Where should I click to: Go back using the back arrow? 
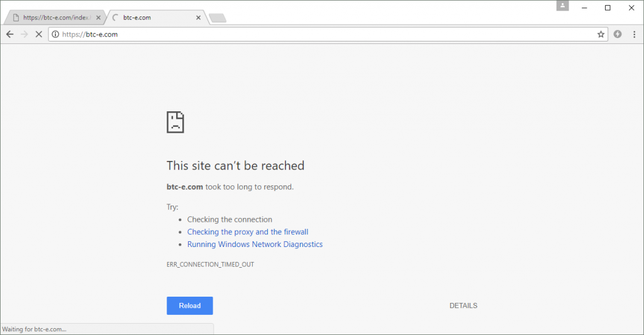coord(10,35)
